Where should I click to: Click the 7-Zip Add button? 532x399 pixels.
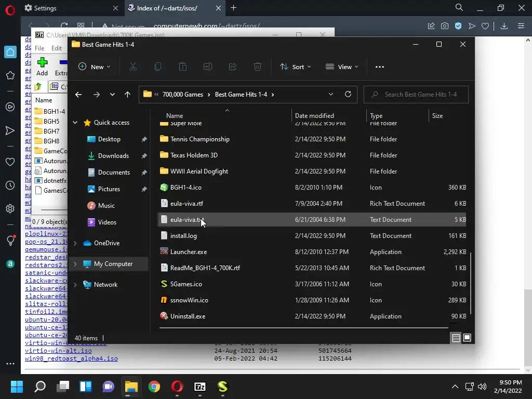[x=42, y=66]
